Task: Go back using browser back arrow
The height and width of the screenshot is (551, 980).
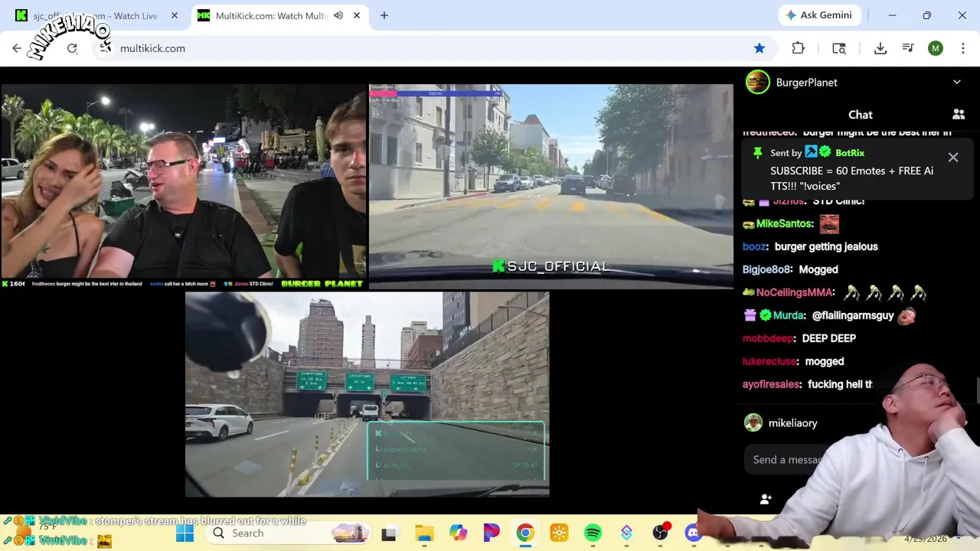Action: [17, 48]
